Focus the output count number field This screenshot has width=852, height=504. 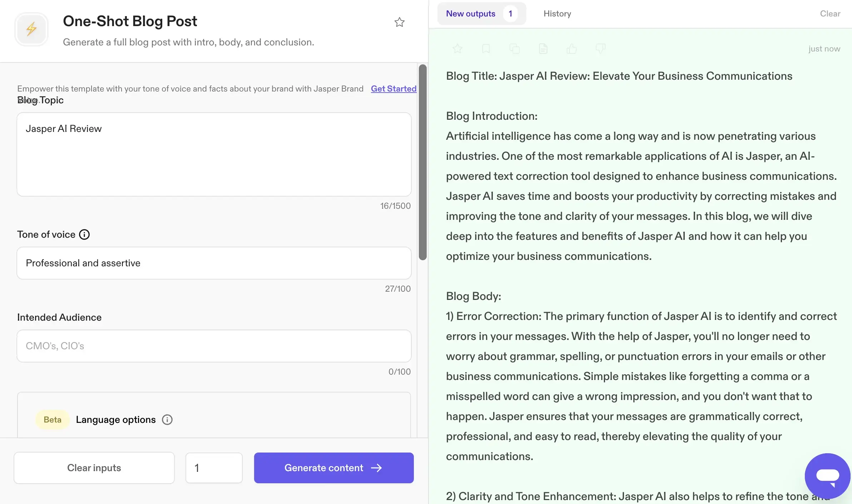214,468
